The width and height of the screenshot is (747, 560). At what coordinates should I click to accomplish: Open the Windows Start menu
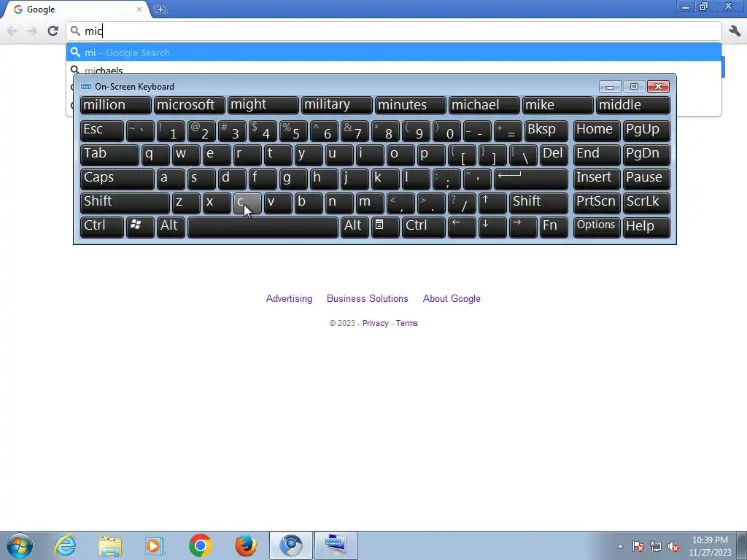click(x=19, y=545)
